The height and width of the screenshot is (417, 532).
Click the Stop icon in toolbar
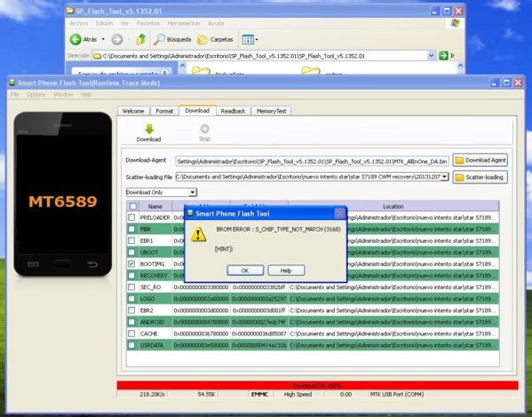204,129
